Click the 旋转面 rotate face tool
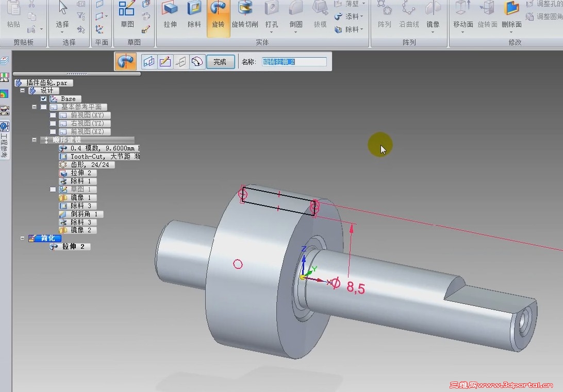This screenshot has height=392, width=563. pyautogui.click(x=488, y=13)
